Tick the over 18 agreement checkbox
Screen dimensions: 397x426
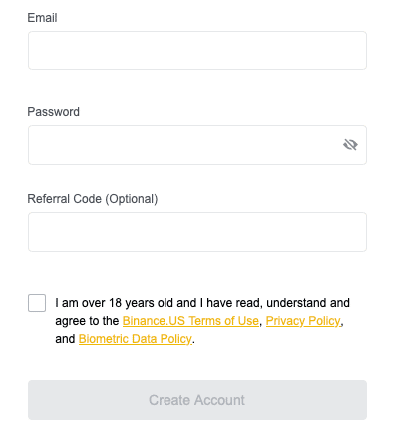[37, 303]
